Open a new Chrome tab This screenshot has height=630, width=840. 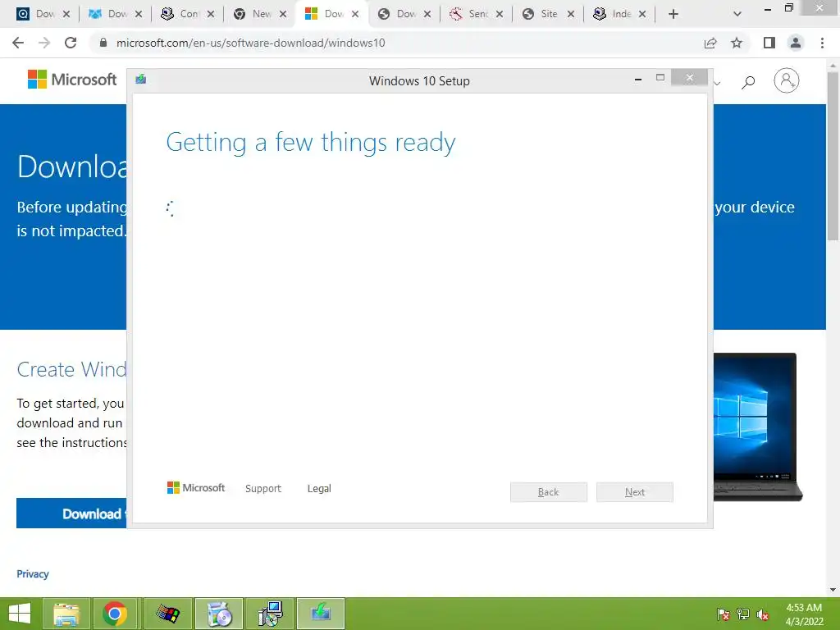[x=673, y=14]
